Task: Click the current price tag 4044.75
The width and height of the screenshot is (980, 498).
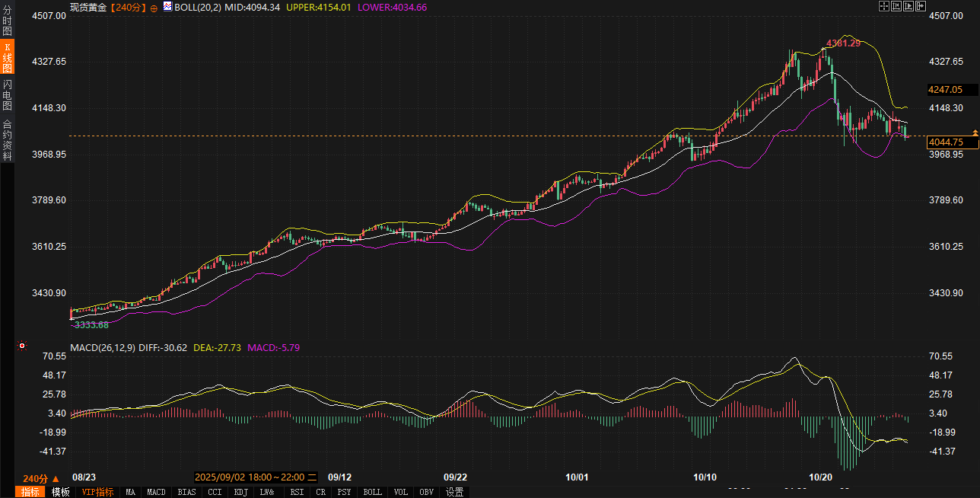Action: point(946,142)
